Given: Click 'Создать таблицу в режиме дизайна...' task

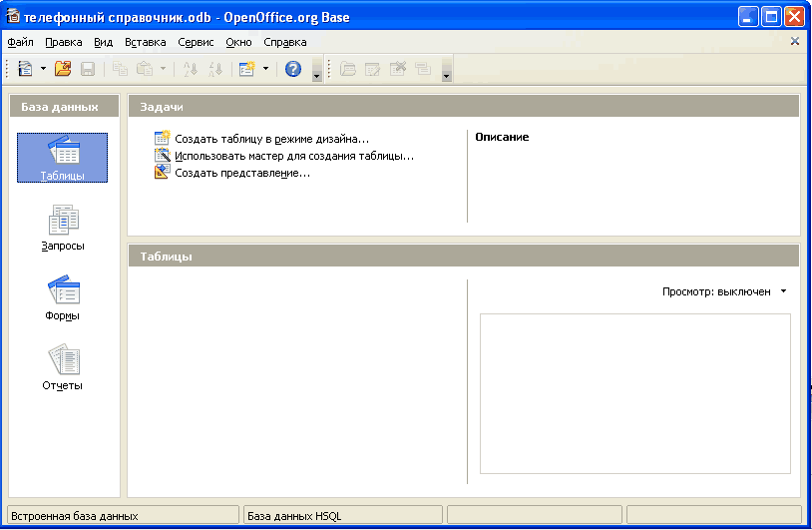Looking at the screenshot, I should 271,139.
